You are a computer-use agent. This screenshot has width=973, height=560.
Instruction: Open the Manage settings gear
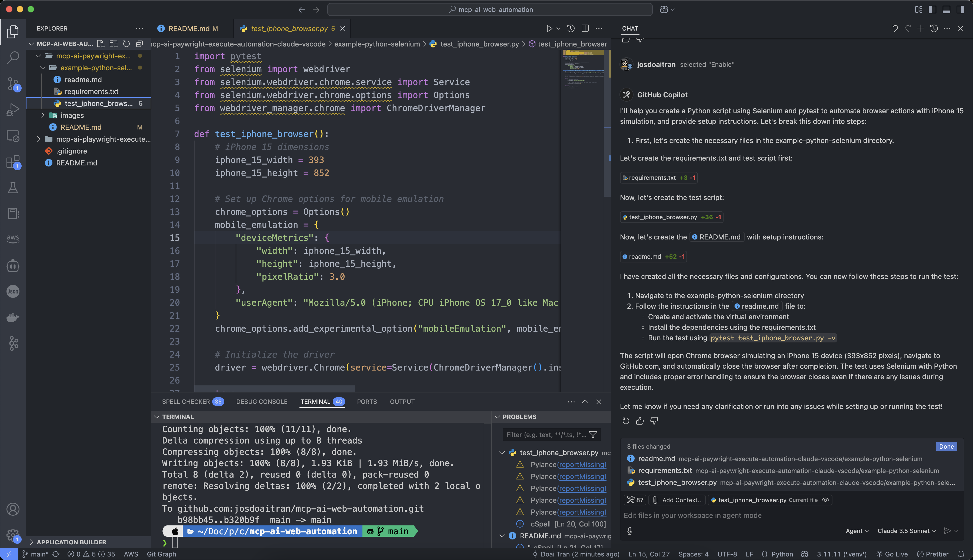pyautogui.click(x=13, y=535)
